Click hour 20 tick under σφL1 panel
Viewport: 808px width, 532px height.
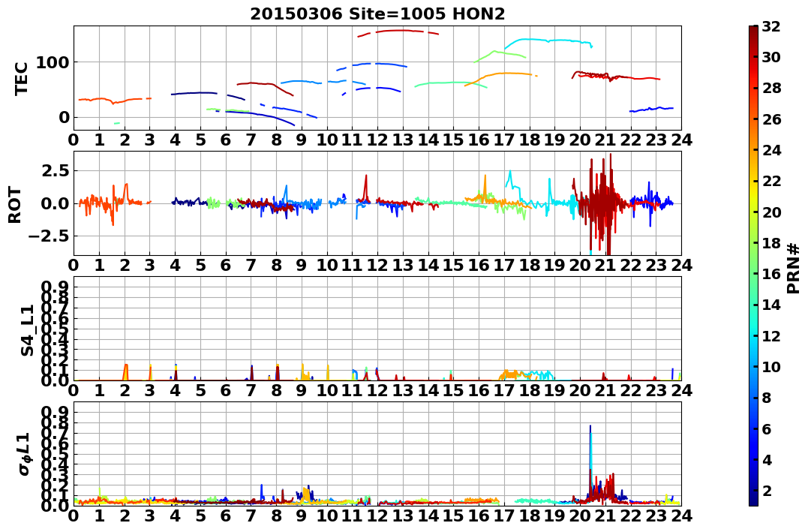tap(580, 515)
